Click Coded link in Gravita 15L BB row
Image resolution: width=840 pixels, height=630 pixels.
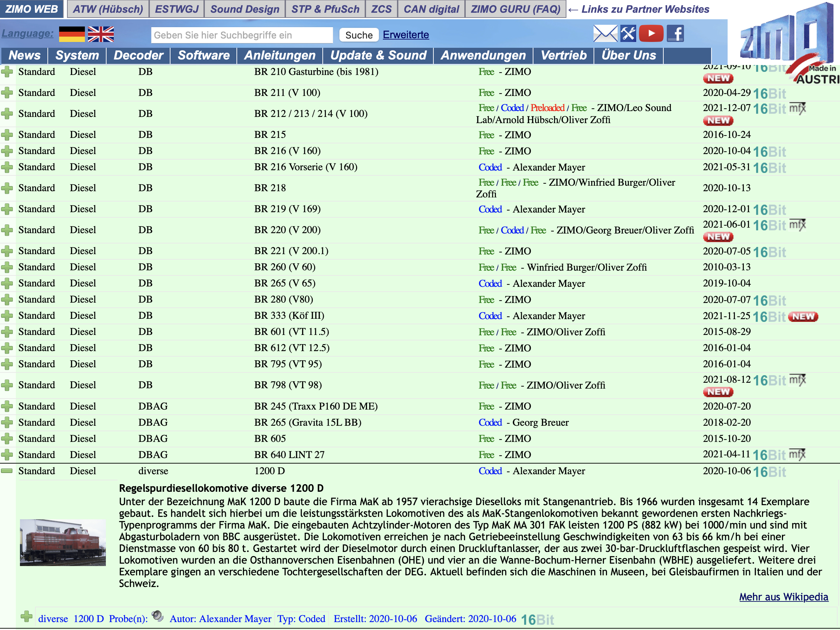[490, 423]
